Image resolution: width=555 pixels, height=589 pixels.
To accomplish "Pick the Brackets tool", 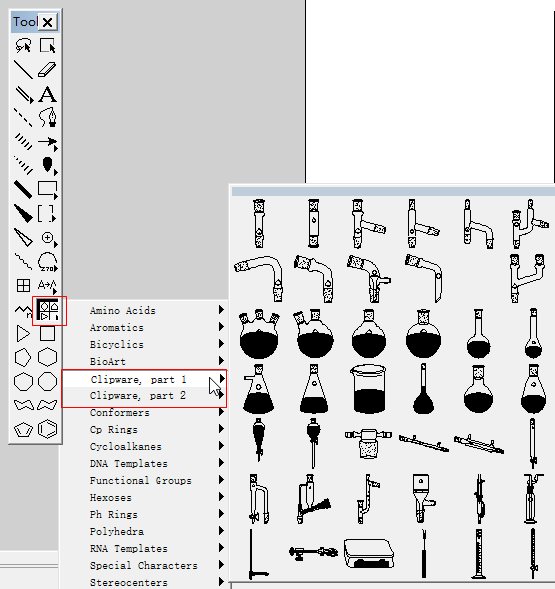I will [47, 213].
